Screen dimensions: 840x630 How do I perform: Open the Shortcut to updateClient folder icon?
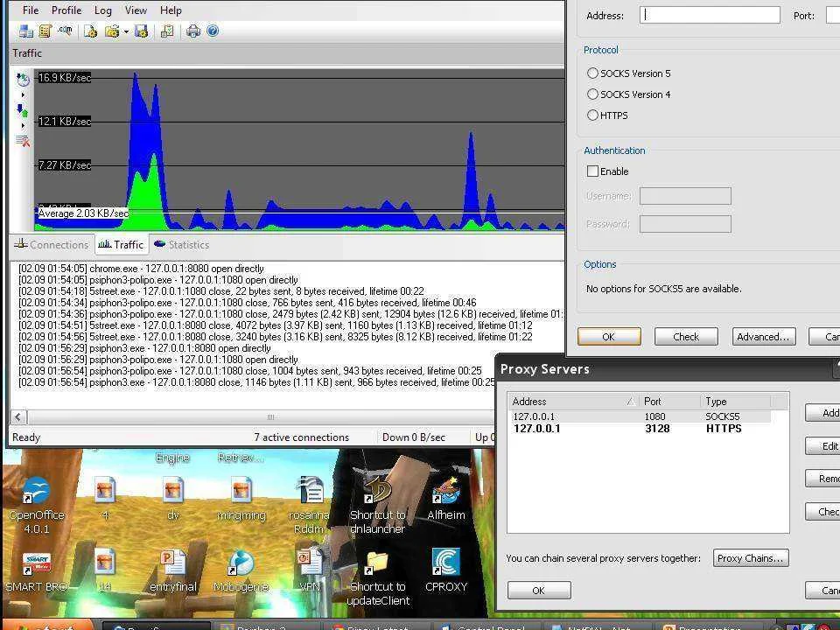[378, 563]
